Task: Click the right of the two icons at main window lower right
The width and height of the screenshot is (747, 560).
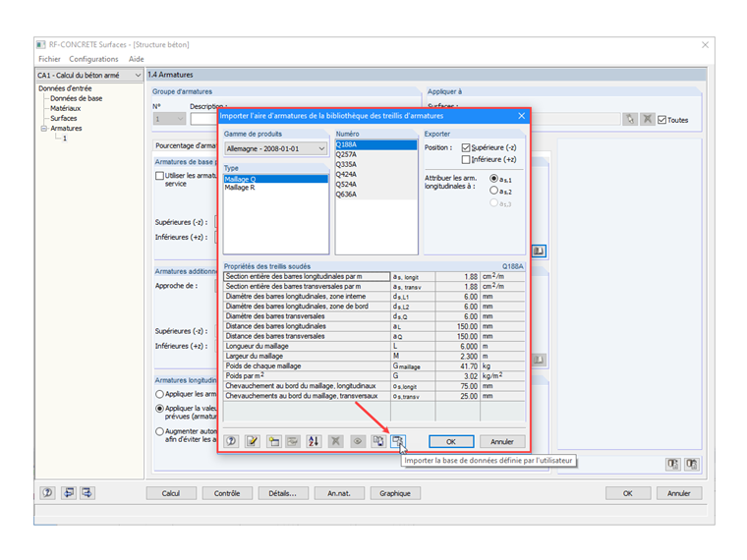Action: click(x=692, y=464)
